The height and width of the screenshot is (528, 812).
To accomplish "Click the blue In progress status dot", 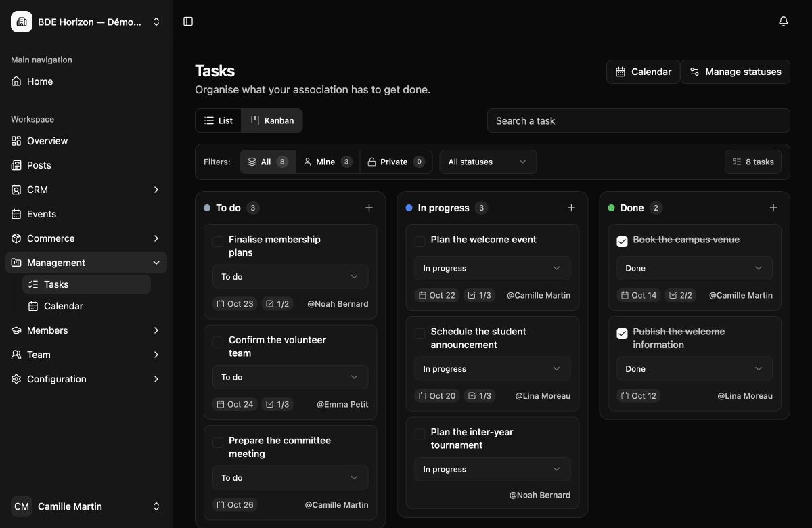I will 409,208.
